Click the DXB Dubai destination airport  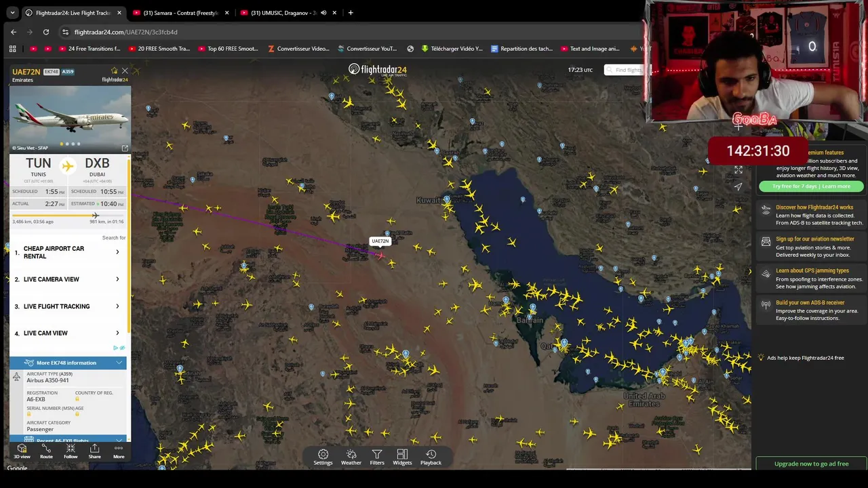97,167
